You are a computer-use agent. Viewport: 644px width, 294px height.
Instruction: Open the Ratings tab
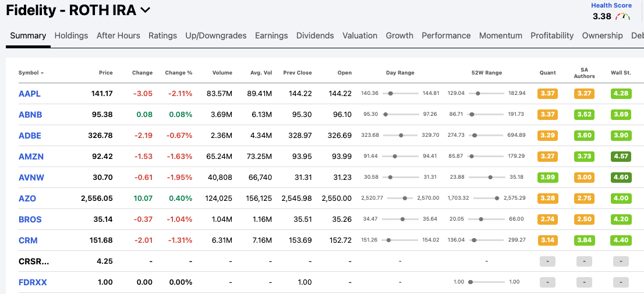(x=162, y=36)
